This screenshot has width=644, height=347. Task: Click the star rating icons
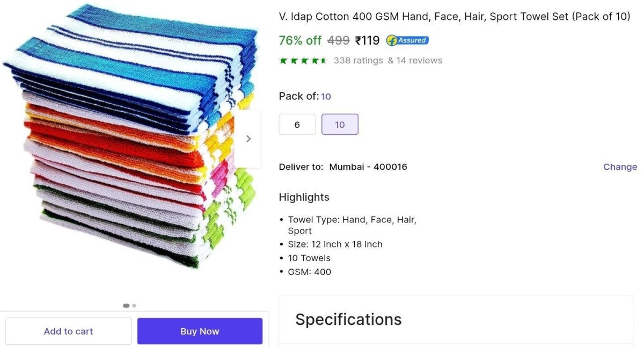point(303,60)
